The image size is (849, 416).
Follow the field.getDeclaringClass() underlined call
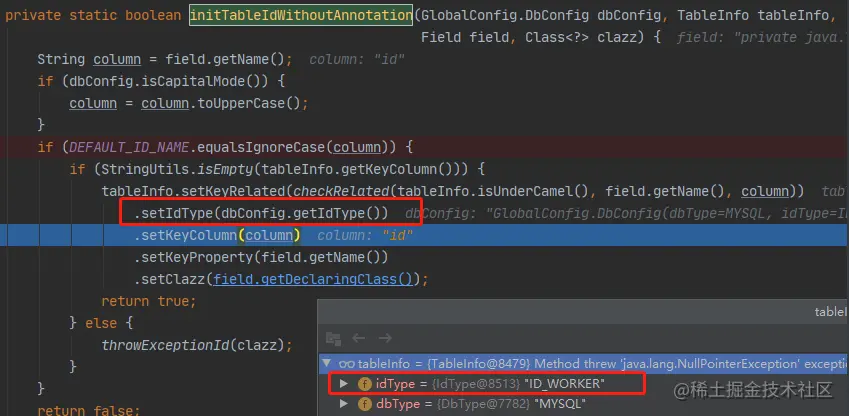pyautogui.click(x=314, y=280)
